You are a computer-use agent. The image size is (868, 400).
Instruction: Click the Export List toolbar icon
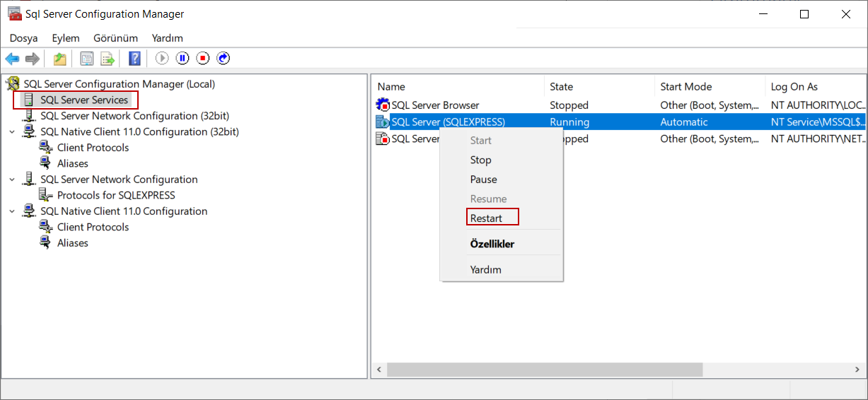click(108, 59)
